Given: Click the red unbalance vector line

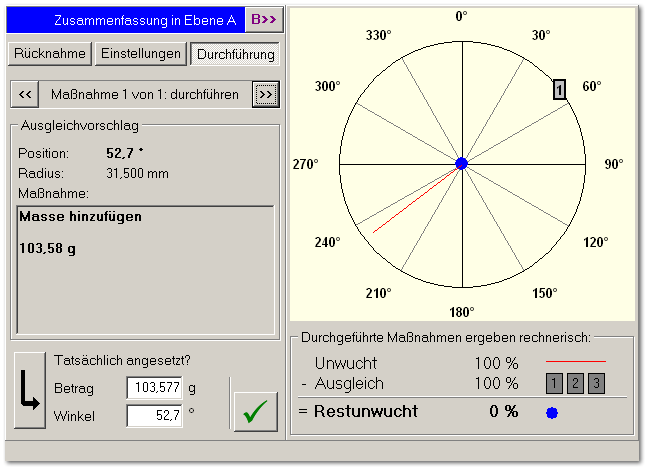Looking at the screenshot, I should click(410, 203).
